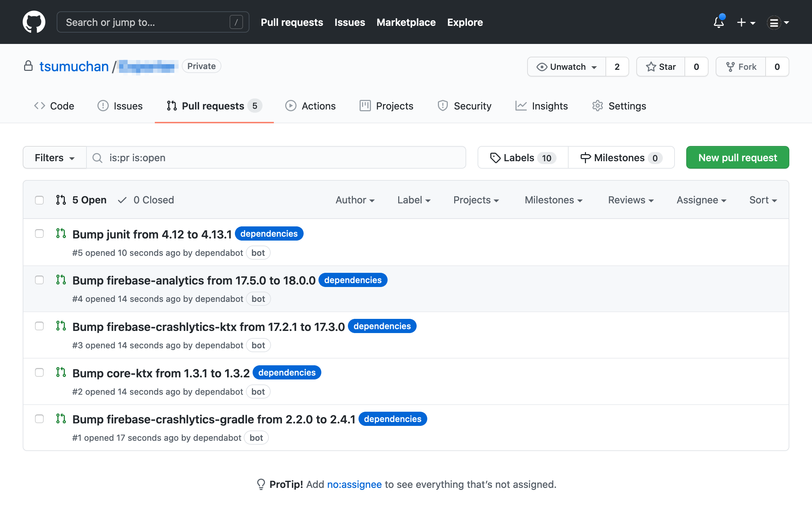Screen dimensions: 812x518
Task: Click the no:assignee ProTip link
Action: (x=354, y=484)
